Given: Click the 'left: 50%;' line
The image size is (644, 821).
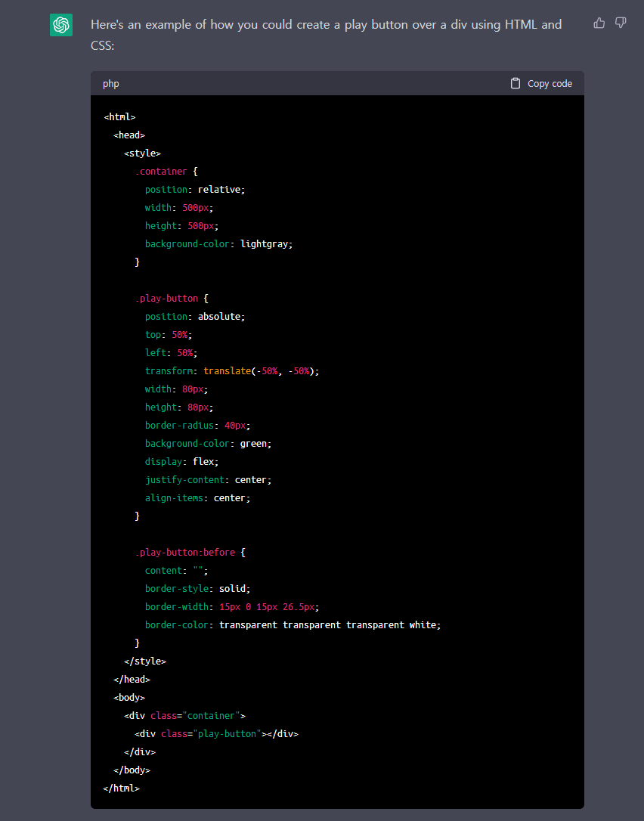Looking at the screenshot, I should 172,353.
